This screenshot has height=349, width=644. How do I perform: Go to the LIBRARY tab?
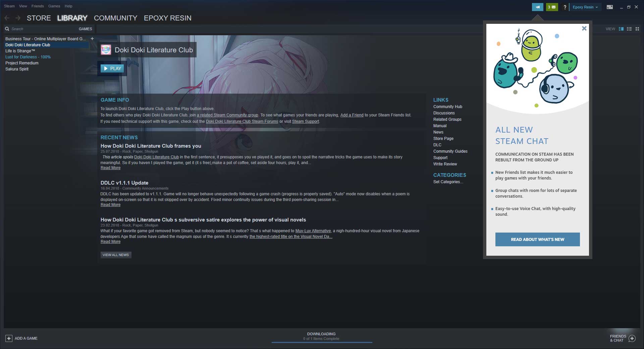point(72,18)
